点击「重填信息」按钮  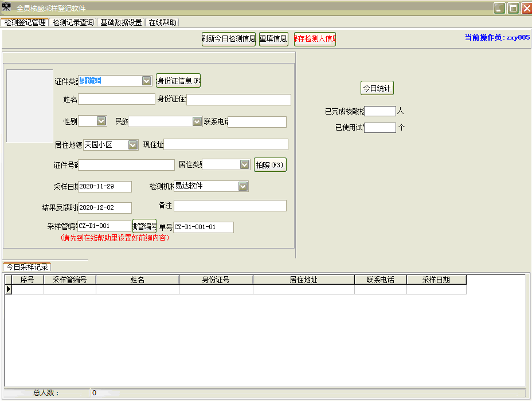click(x=273, y=39)
